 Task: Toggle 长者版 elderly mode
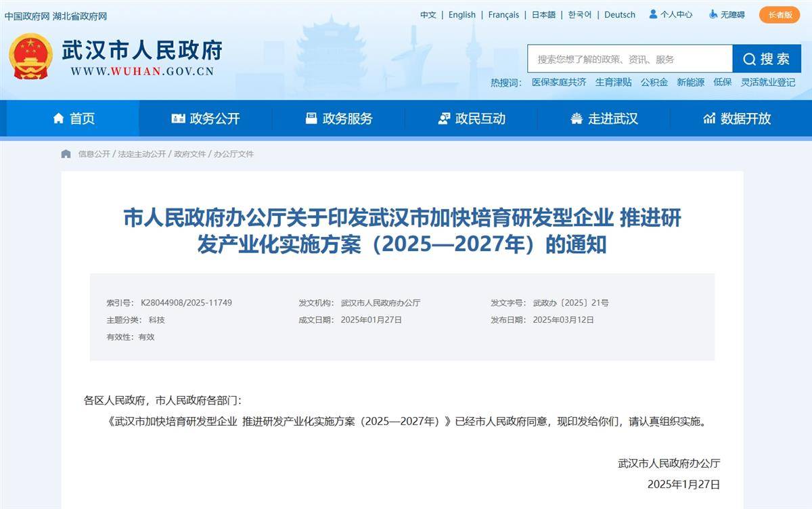pyautogui.click(x=779, y=14)
